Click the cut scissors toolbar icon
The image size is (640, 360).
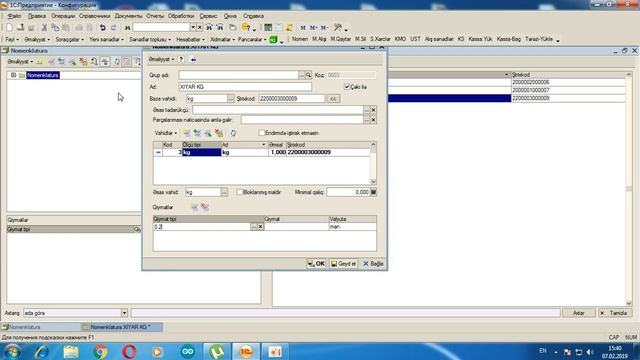coord(44,27)
